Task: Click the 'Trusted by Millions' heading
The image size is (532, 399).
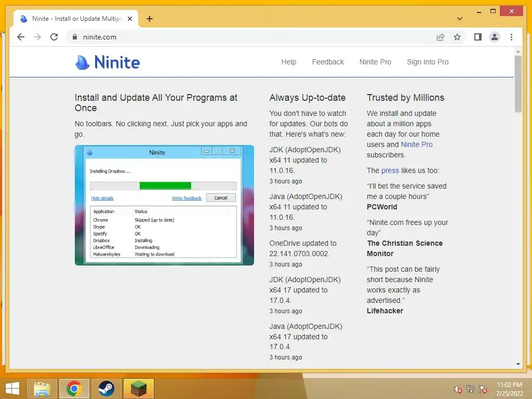Action: (x=405, y=98)
